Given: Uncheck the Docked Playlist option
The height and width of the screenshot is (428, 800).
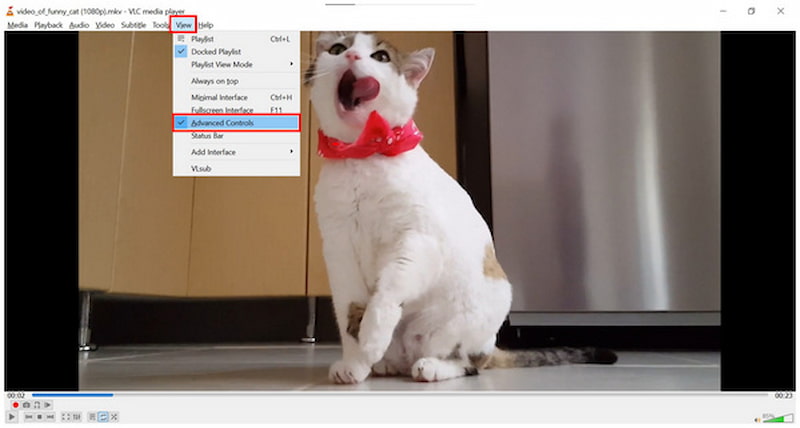Looking at the screenshot, I should click(214, 51).
